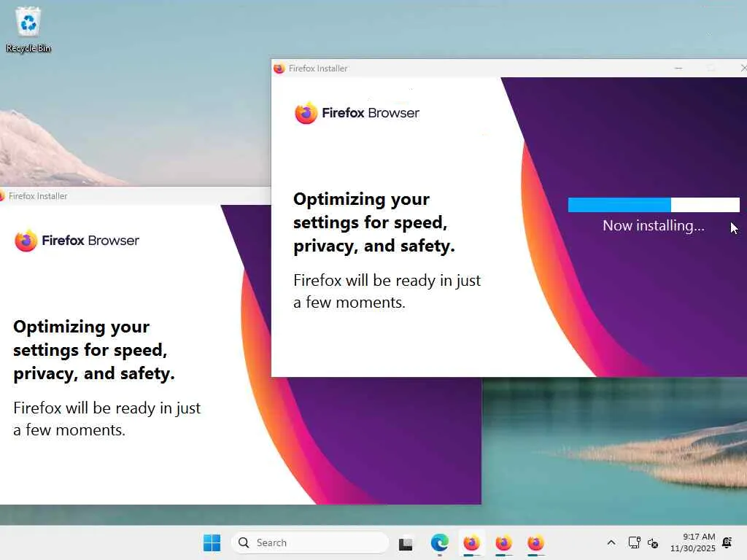Open the notification bell icon in tray
Screen dimensions: 747x560
[727, 542]
